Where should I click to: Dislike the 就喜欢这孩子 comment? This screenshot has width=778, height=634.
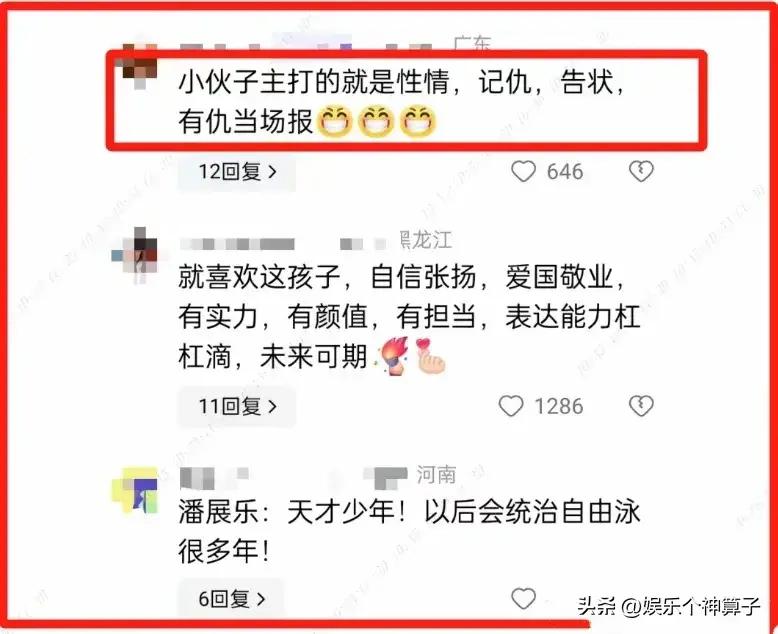click(x=641, y=406)
